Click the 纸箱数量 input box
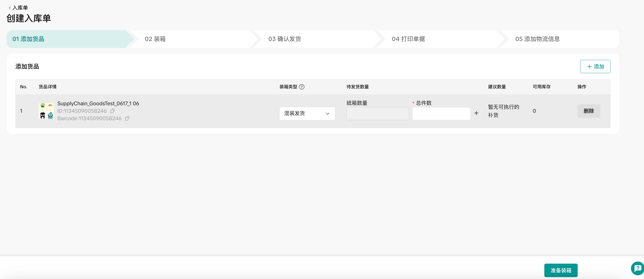 (x=377, y=114)
